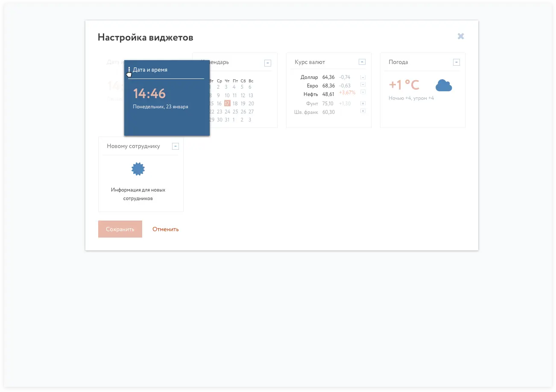Viewport: 556px width, 392px height.
Task: Click the Пт weekday header
Action: (x=235, y=81)
